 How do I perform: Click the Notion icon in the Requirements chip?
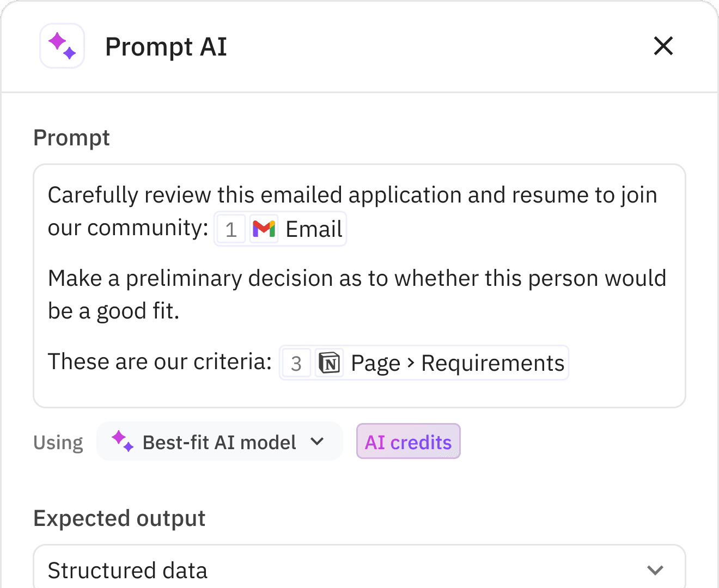(x=330, y=363)
